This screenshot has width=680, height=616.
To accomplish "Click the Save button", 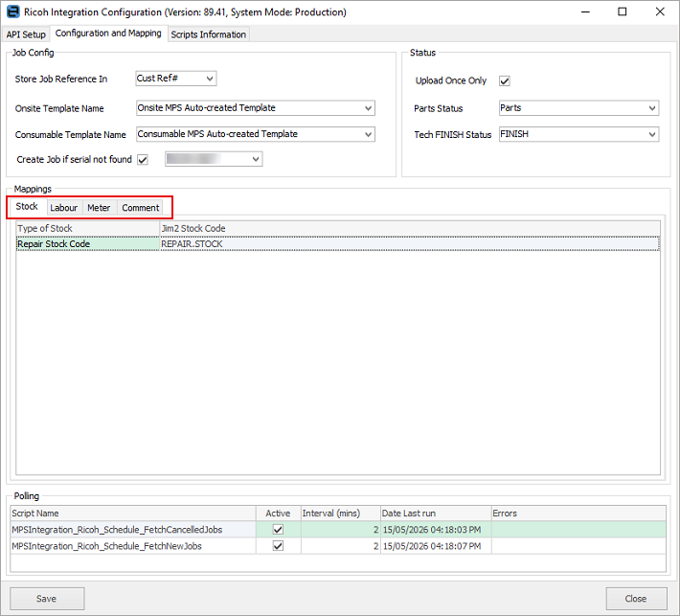I will [47, 599].
